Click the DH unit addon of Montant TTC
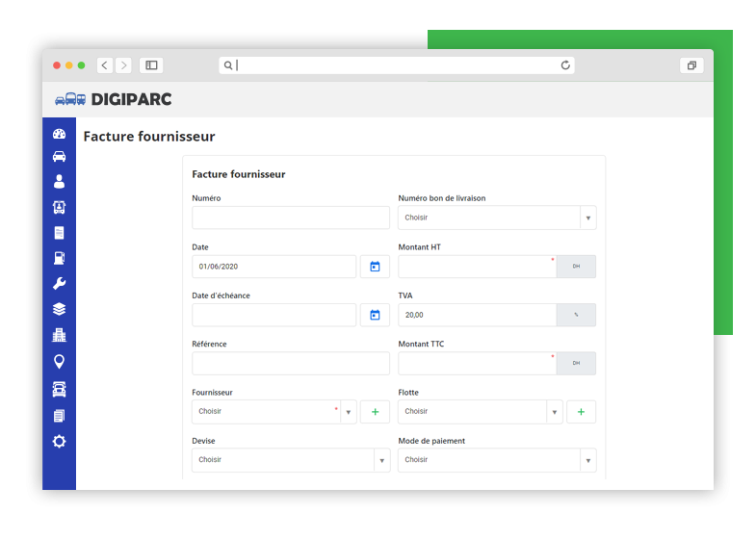 [576, 363]
